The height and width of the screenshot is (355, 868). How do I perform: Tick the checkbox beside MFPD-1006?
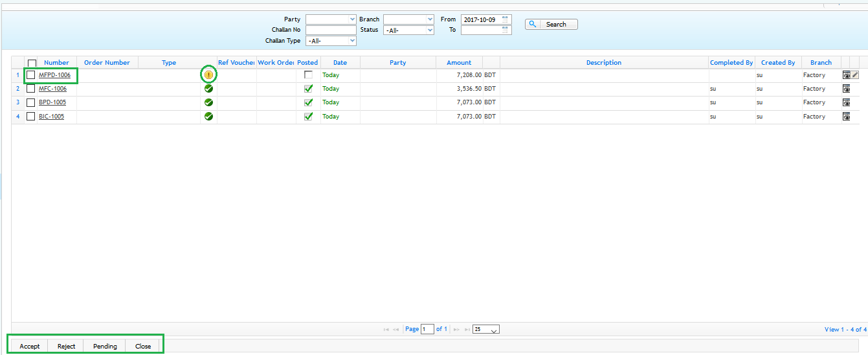point(30,75)
